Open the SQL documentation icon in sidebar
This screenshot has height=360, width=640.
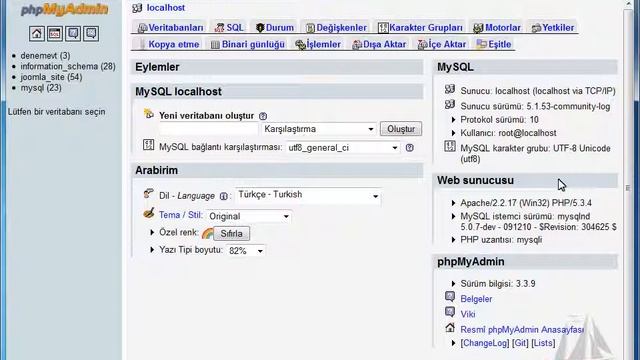point(91,33)
